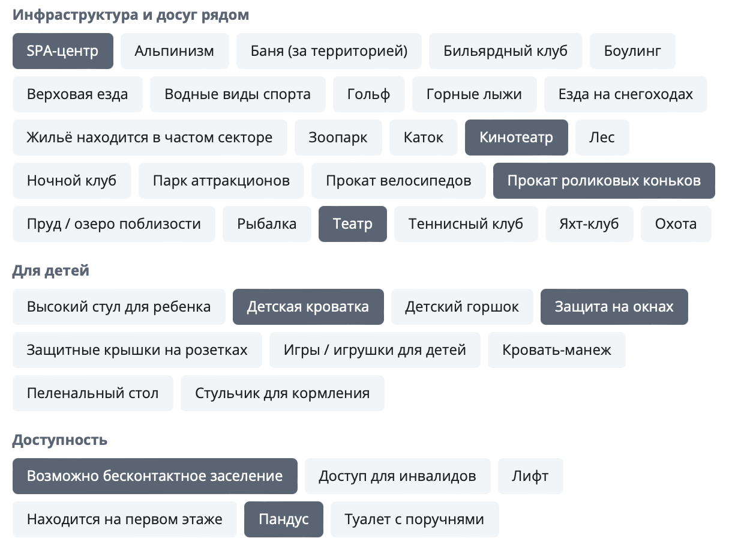756x556 pixels.
Task: Enable the Альпинизм option
Action: [x=174, y=51]
